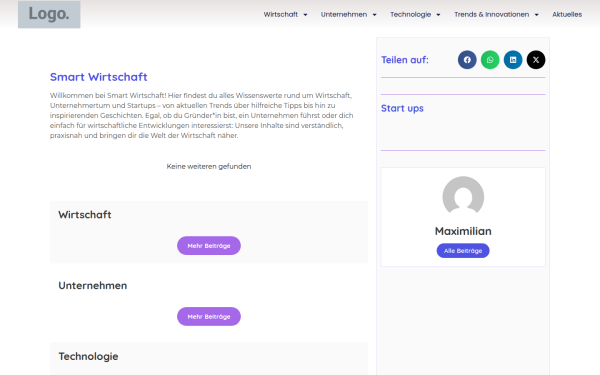Viewport: 600px width, 375px height.
Task: Click the Smart Wirtschaft heading
Action: pos(98,77)
